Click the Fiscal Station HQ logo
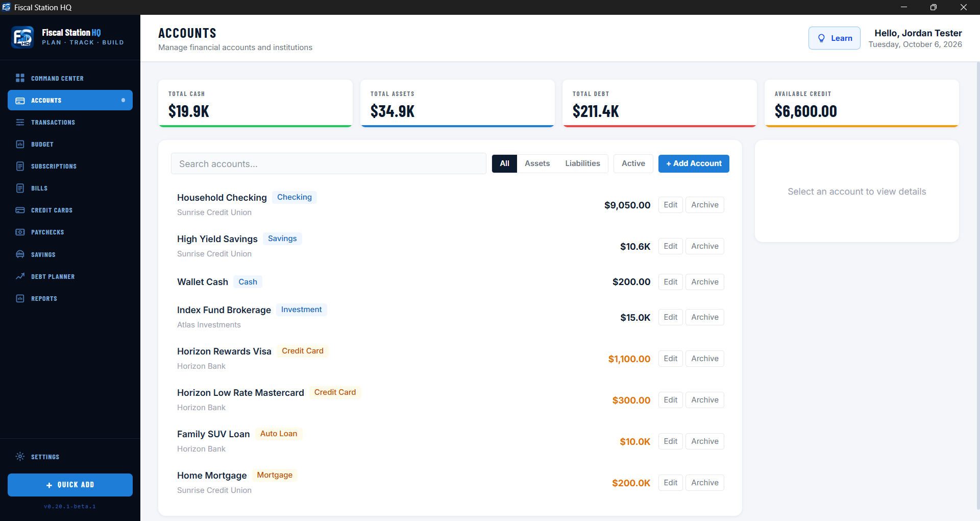This screenshot has width=980, height=521. 22,37
